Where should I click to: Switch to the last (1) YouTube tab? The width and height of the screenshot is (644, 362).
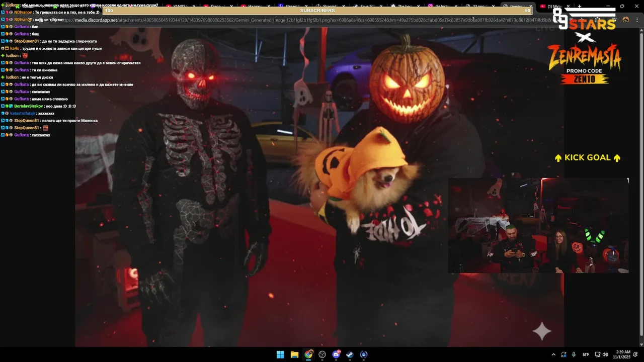pos(553,6)
